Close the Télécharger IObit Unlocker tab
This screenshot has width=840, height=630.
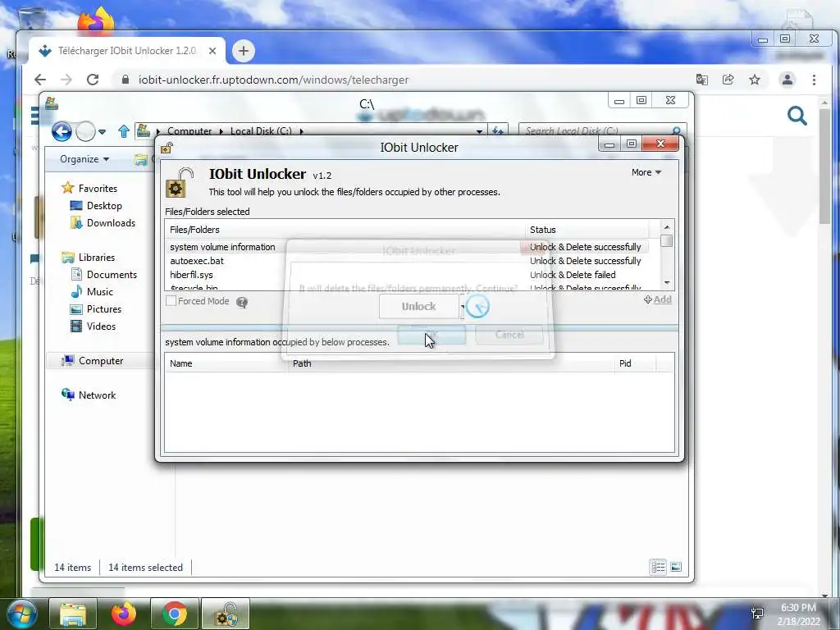(x=212, y=51)
